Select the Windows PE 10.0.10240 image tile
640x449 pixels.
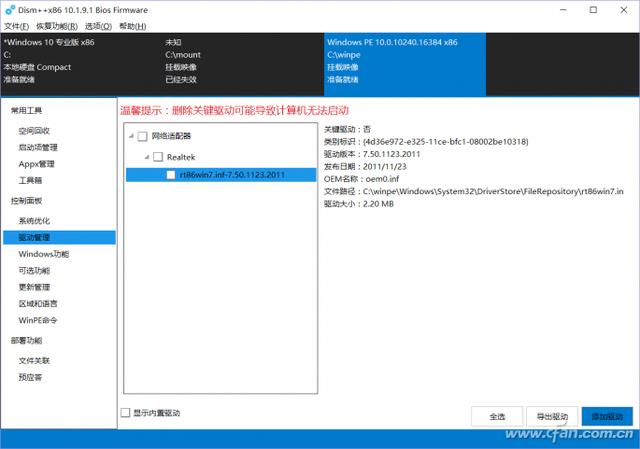pos(405,64)
